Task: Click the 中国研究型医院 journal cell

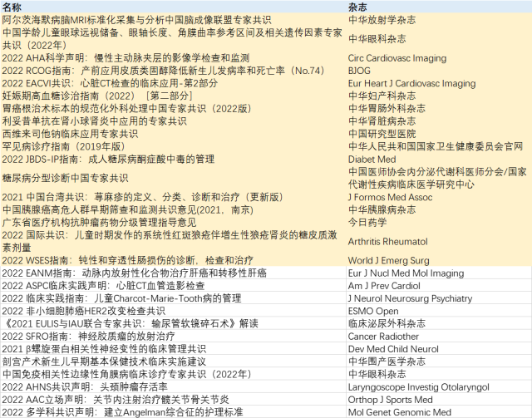Action: 439,134
